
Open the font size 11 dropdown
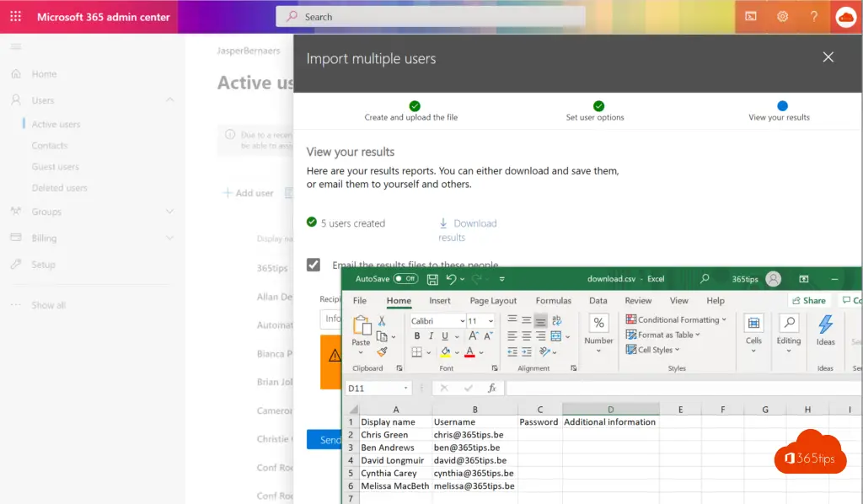click(490, 321)
